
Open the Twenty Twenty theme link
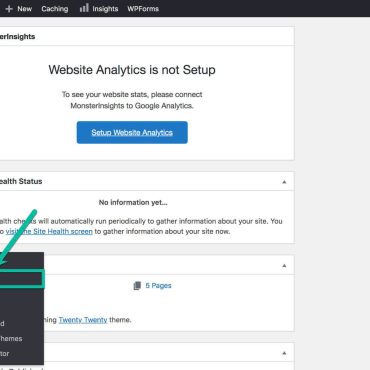coord(83,320)
